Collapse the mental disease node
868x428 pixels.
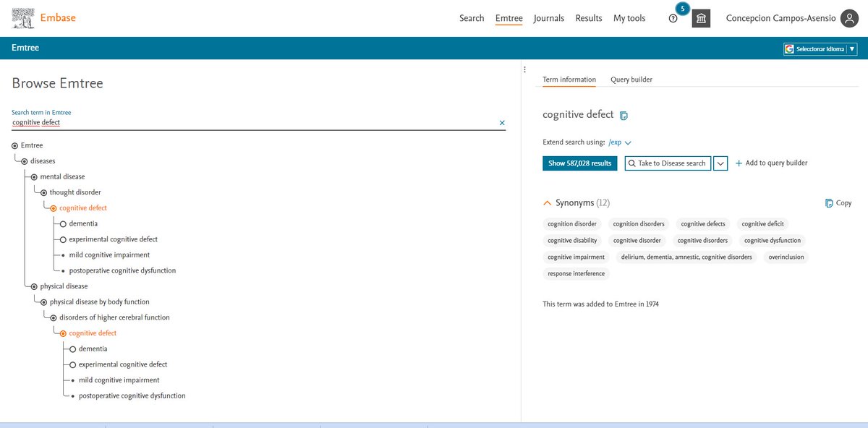point(34,177)
